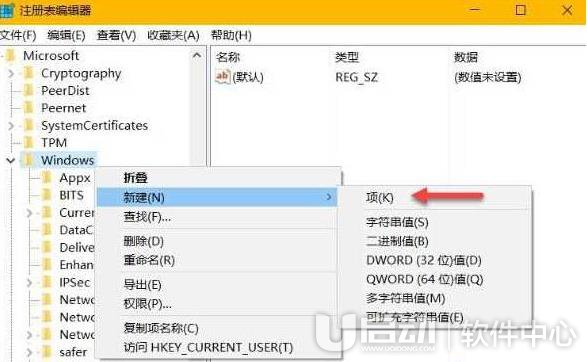Select 新建(N) in the context menu
This screenshot has height=362, width=587.
(x=217, y=197)
